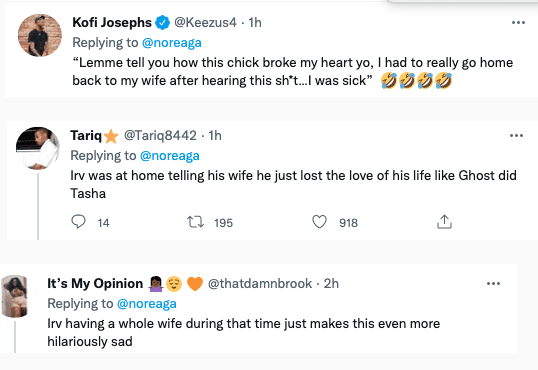538x370 pixels.
Task: Open more options on Kofi Josephs tweet
Action: click(x=518, y=23)
